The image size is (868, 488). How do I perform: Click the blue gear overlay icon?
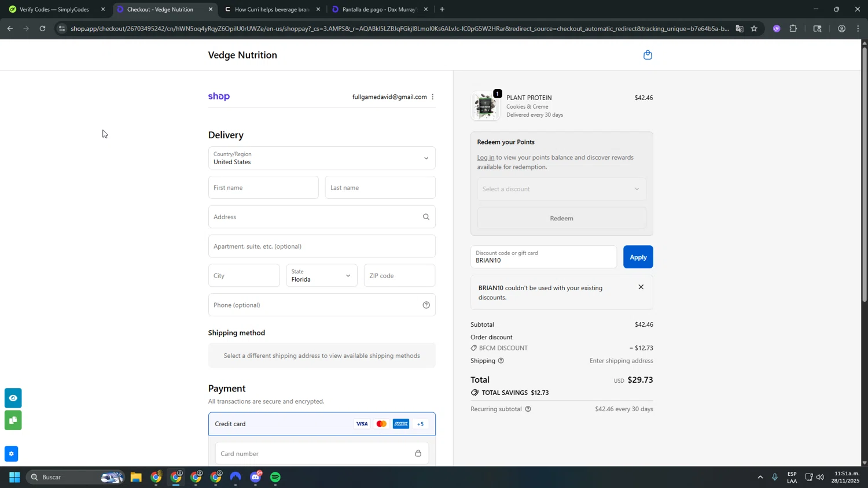(x=11, y=454)
